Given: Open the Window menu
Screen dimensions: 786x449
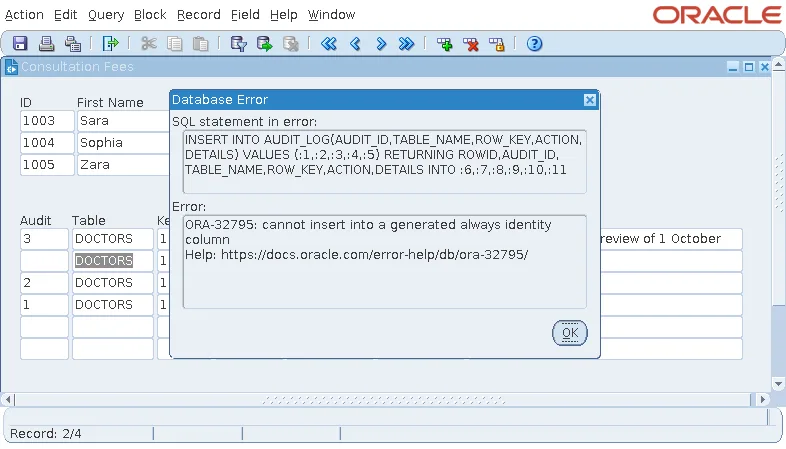Looking at the screenshot, I should pos(331,15).
